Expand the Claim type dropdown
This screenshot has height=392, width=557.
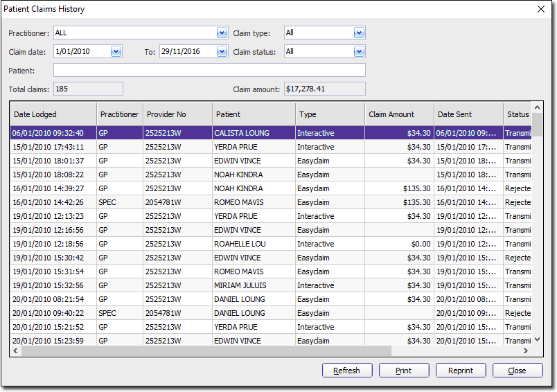coord(359,33)
